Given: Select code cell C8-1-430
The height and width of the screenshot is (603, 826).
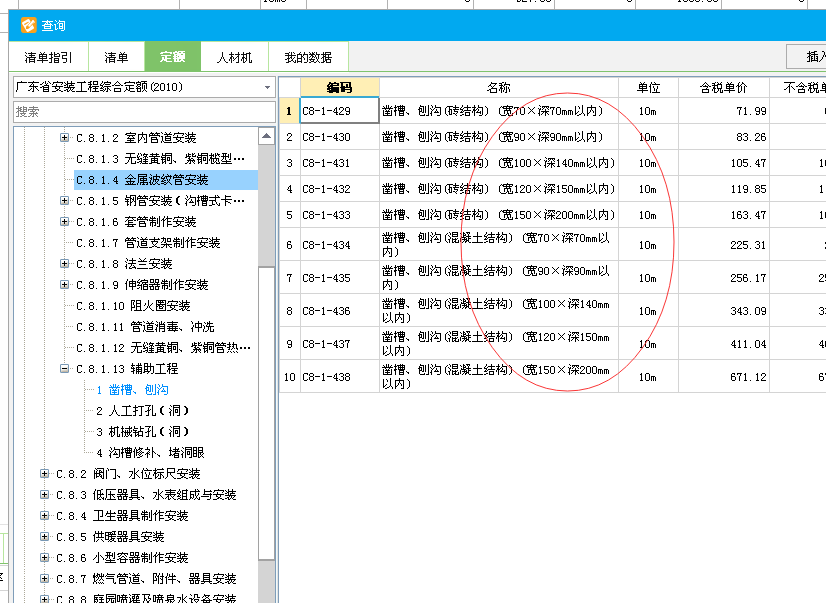Looking at the screenshot, I should tap(339, 137).
